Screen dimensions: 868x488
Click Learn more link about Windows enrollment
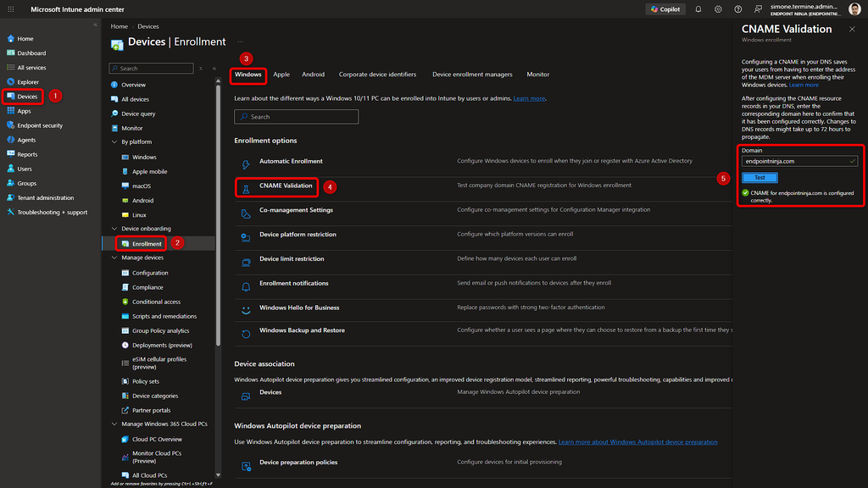pyautogui.click(x=529, y=98)
